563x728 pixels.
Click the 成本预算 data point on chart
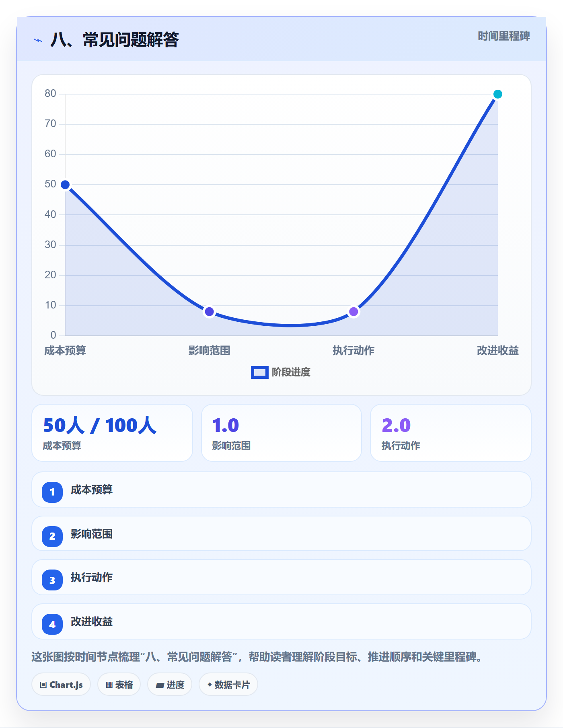pyautogui.click(x=65, y=185)
